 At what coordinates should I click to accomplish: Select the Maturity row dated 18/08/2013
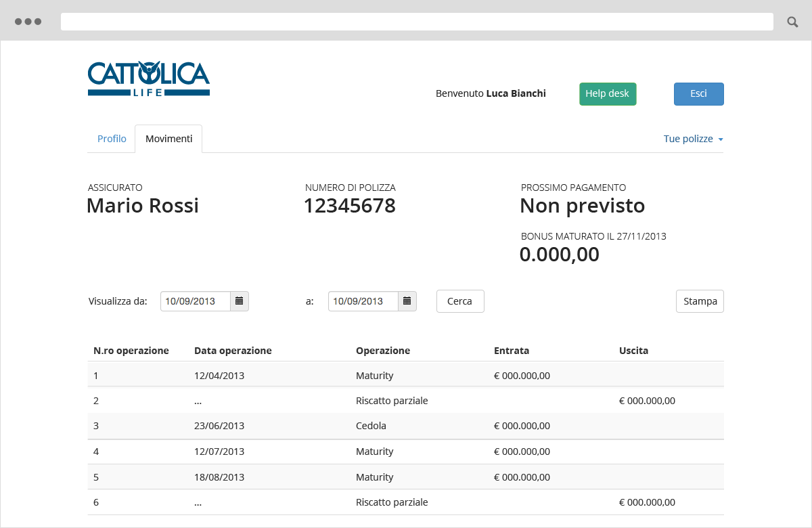click(x=405, y=477)
